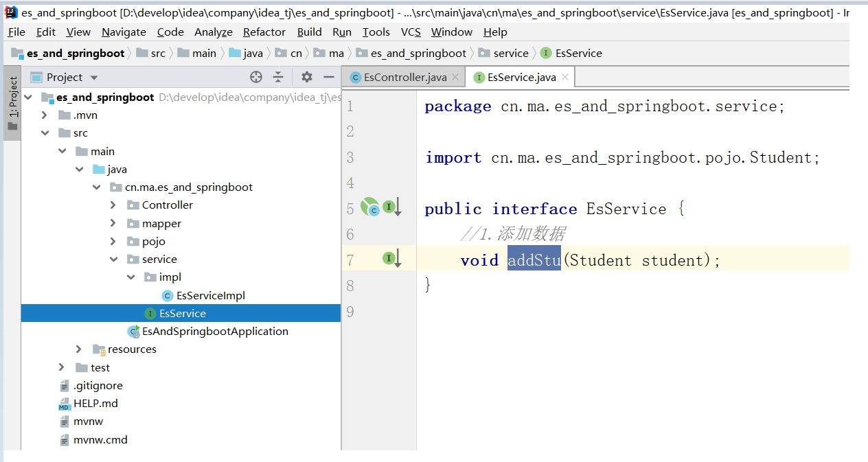Collapse the impl package
The width and height of the screenshot is (868, 462).
(x=130, y=277)
